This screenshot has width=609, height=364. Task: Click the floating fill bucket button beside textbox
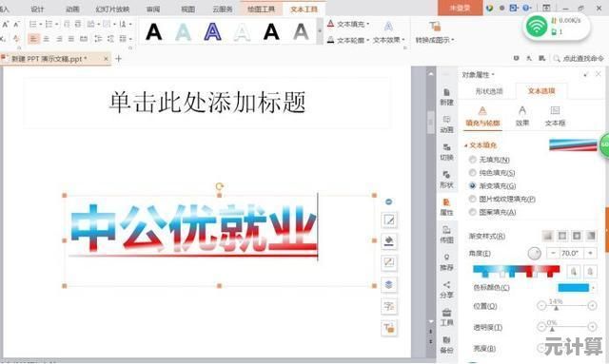pos(389,241)
